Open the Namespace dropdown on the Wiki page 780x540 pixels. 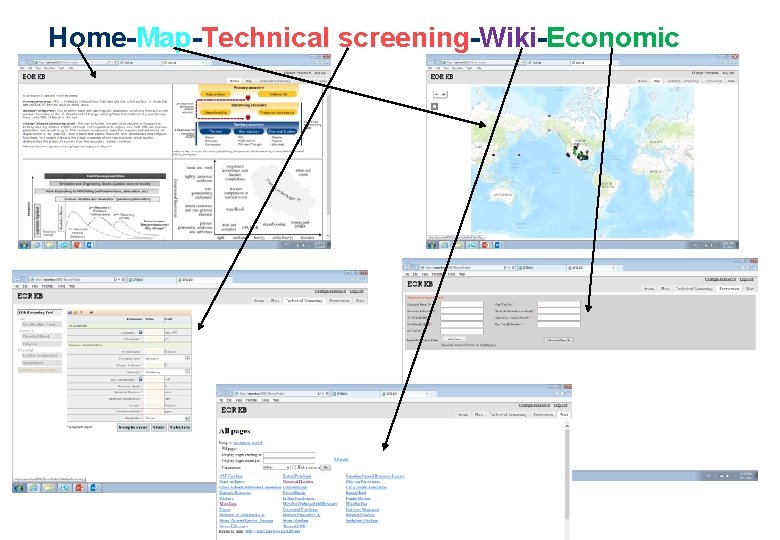pos(277,467)
